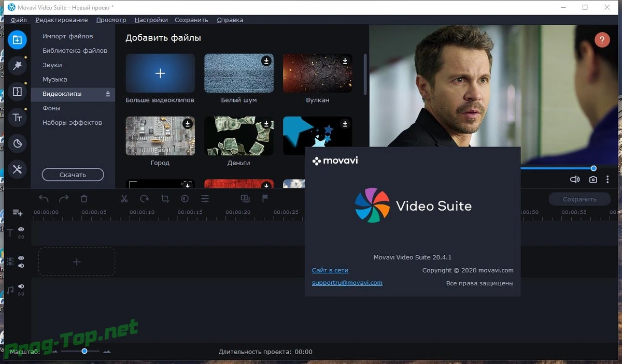Click the file list vertical scrollbar
Viewport: 622px width, 364px height.
pos(365,74)
